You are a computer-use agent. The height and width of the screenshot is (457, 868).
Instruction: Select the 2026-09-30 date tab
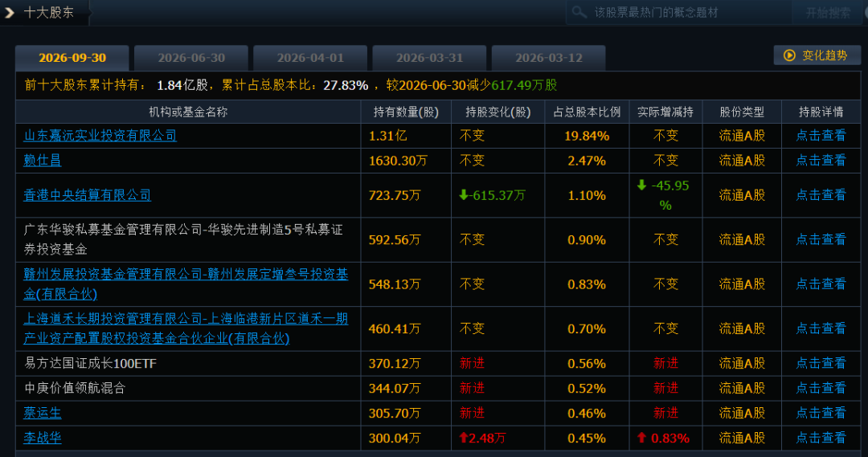72,58
